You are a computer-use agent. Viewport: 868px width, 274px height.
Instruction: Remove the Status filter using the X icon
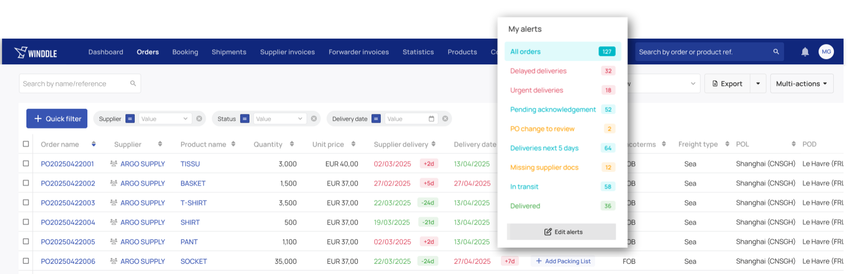click(x=314, y=119)
